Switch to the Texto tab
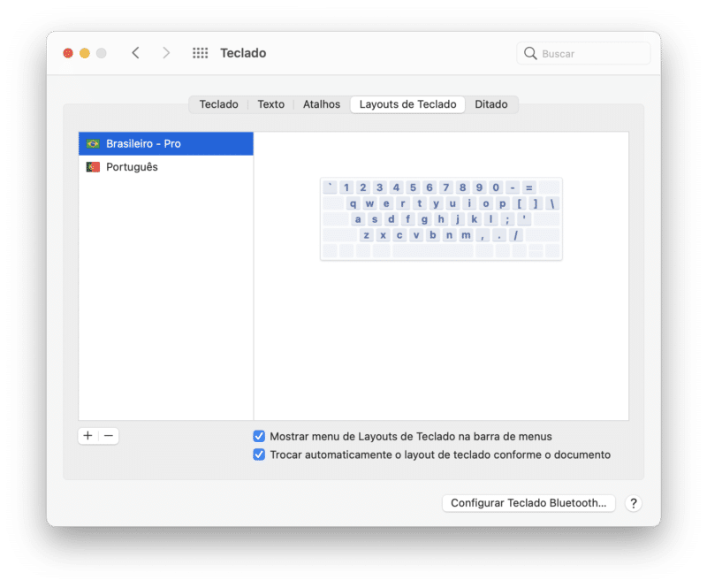Screen dimensions: 707x588 tap(270, 104)
